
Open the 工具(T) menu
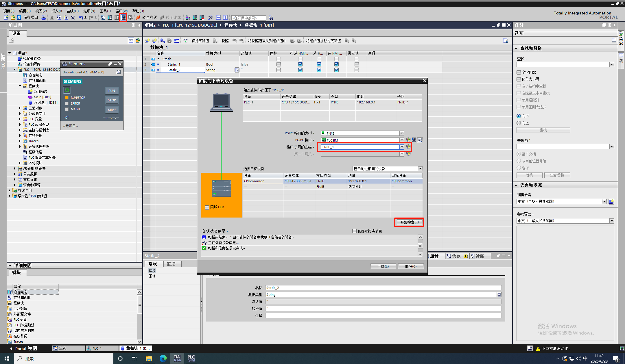[x=105, y=11]
